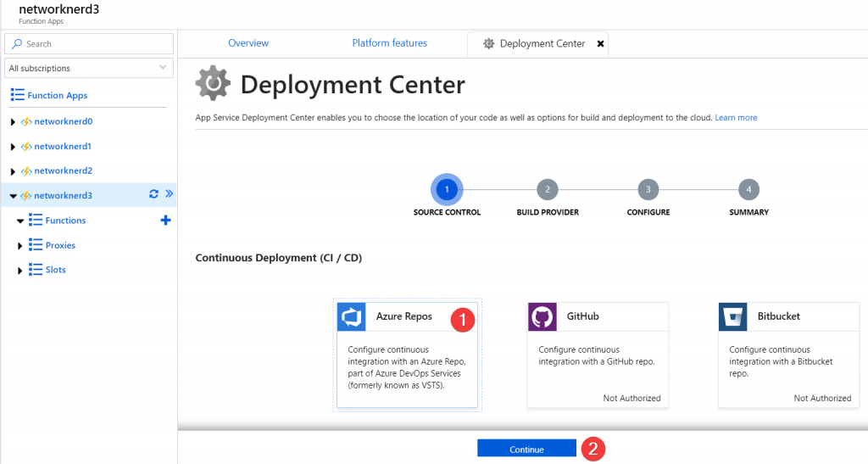Expand the networknerd0 tree node
Viewport: 868px width, 464px height.
pos(13,122)
